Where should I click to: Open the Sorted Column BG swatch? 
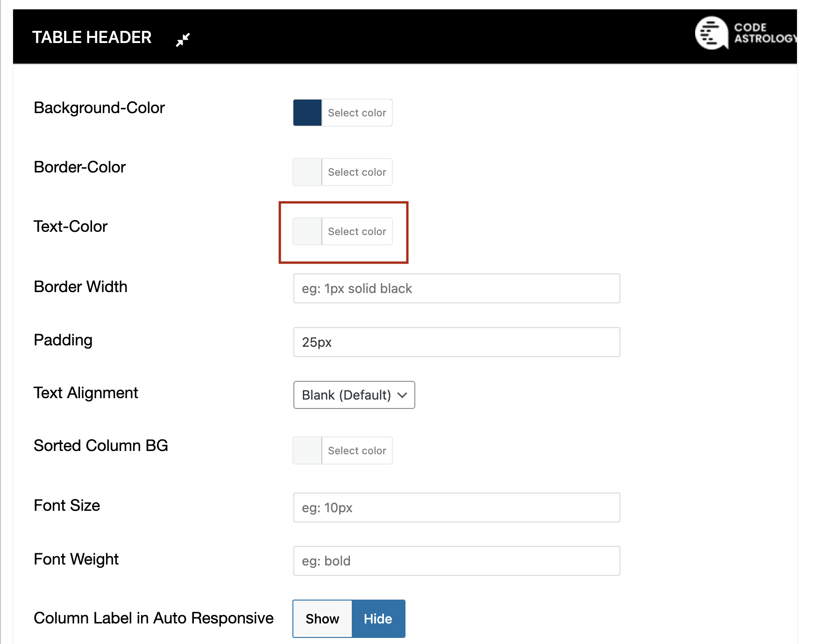click(307, 451)
